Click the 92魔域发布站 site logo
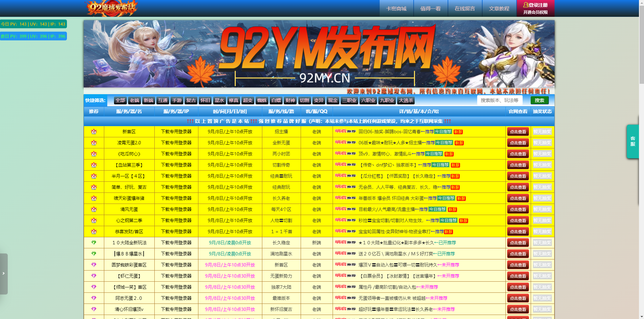 click(112, 8)
